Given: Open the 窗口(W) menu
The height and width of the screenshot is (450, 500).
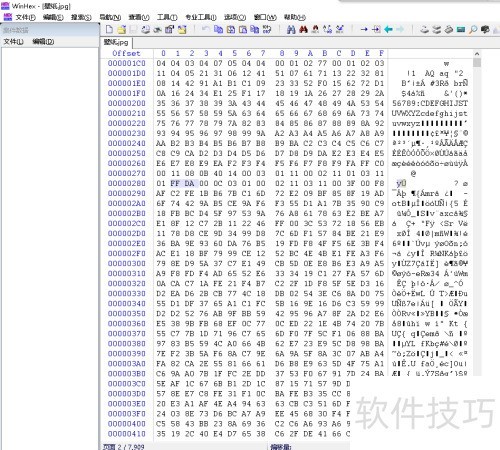Looking at the screenshot, I should [x=265, y=17].
